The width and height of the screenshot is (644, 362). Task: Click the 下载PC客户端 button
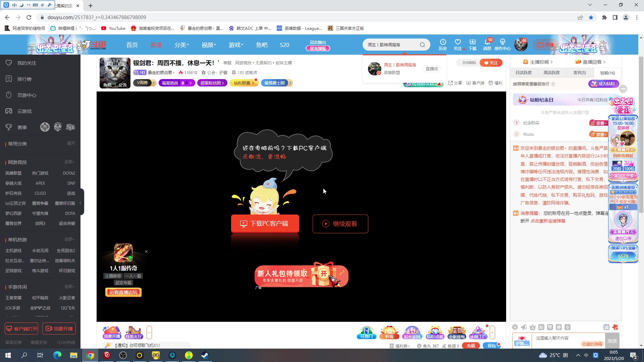click(265, 224)
